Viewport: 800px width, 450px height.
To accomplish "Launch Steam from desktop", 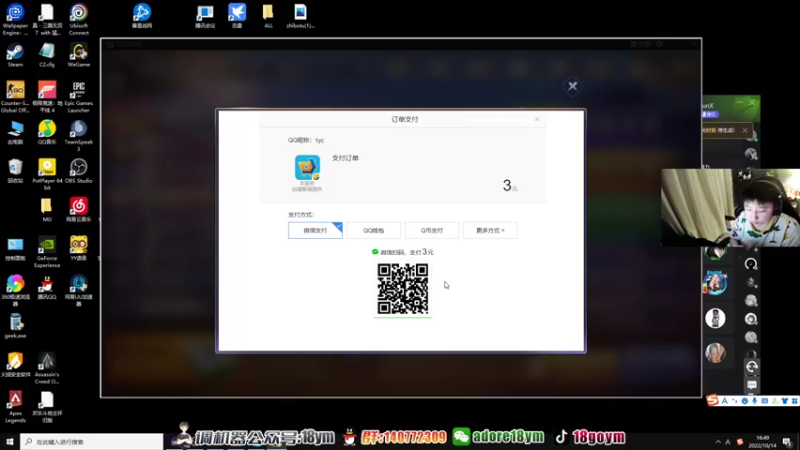I will tap(15, 55).
